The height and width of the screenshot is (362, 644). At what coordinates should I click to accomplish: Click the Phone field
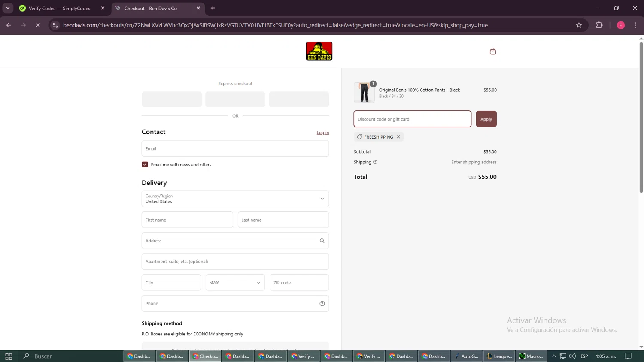tap(235, 304)
